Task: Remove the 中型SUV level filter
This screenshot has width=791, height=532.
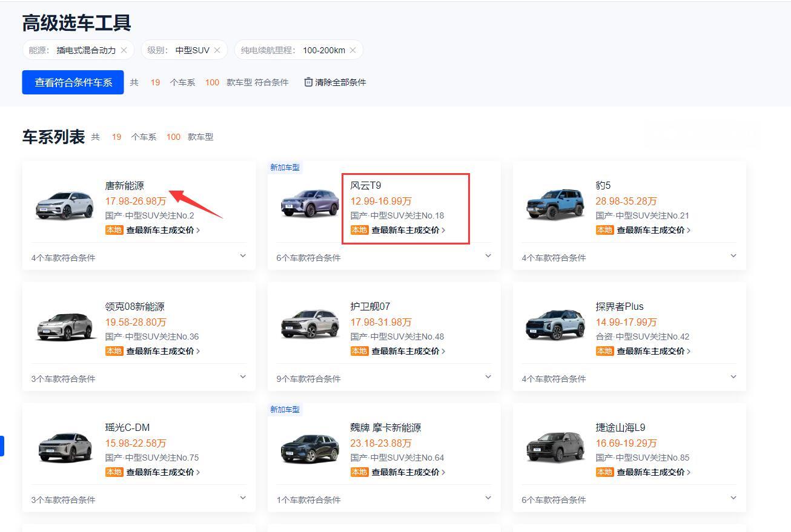Action: 217,50
